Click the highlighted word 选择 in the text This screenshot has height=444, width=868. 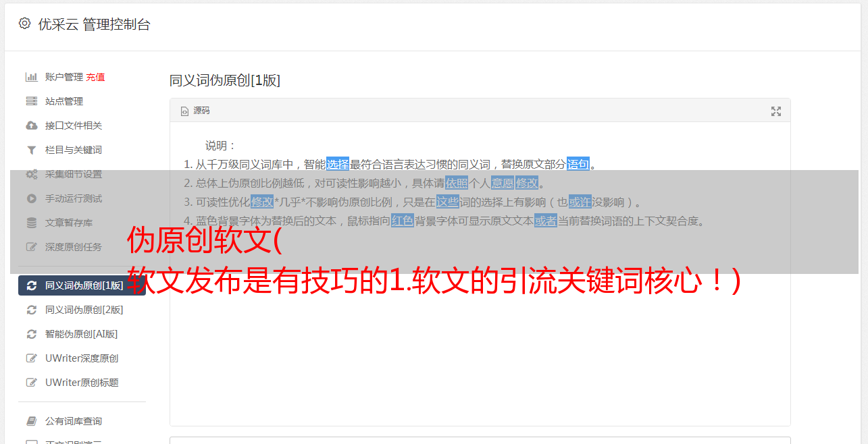pyautogui.click(x=338, y=164)
